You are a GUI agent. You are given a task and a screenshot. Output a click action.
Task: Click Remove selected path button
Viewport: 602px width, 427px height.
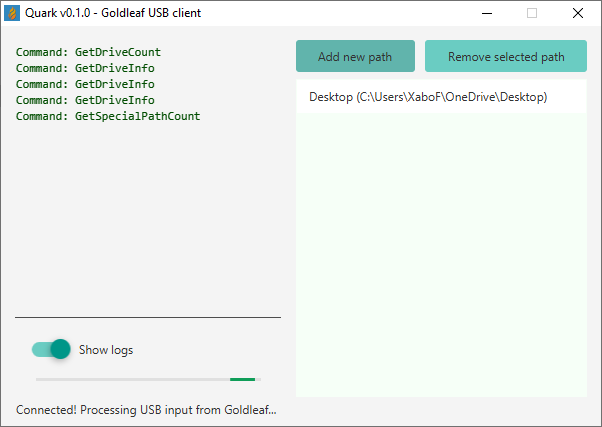(506, 56)
